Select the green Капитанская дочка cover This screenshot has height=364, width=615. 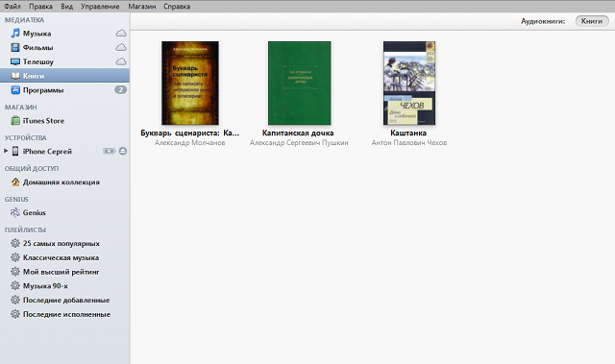(299, 83)
